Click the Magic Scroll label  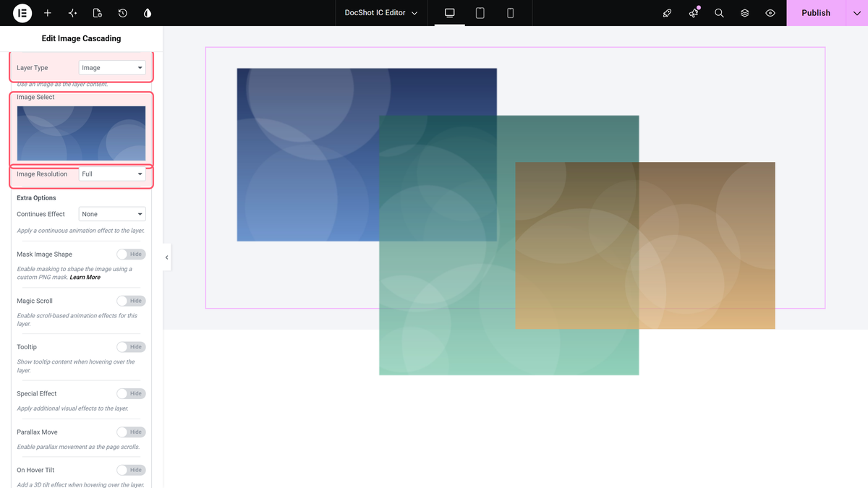35,301
